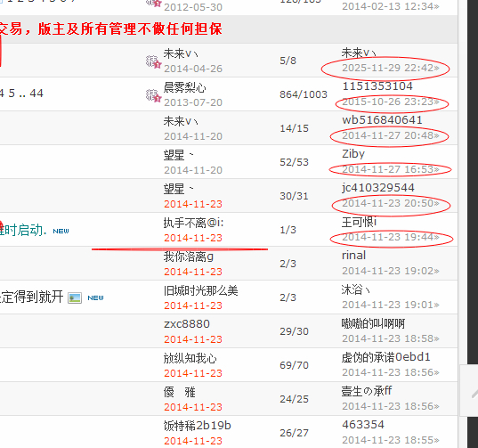Go to last post 2014-11-27 16:53
Viewport: 478px width, 448px height.
pos(391,169)
